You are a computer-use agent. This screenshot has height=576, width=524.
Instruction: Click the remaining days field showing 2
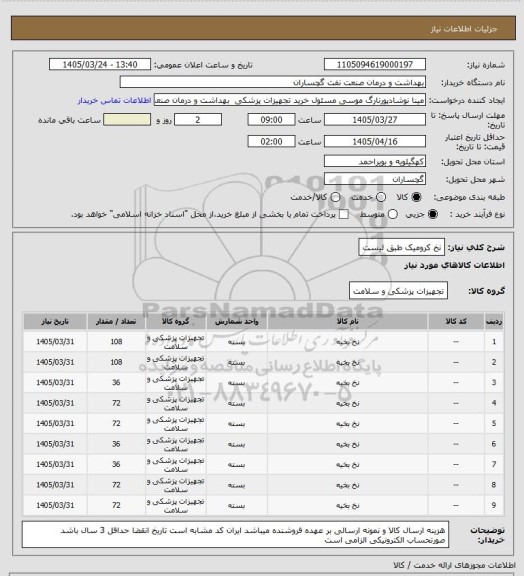[x=198, y=120]
